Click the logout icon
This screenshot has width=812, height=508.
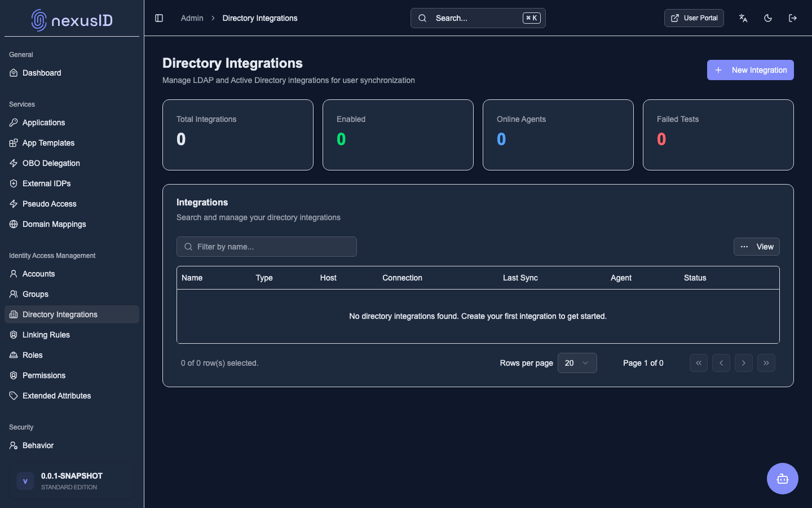(x=793, y=18)
